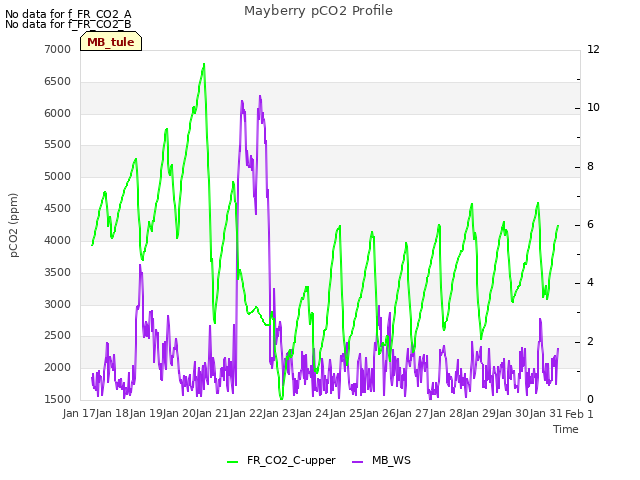Click the green line's highest peak near 6800
640x480 pixels.
point(204,64)
